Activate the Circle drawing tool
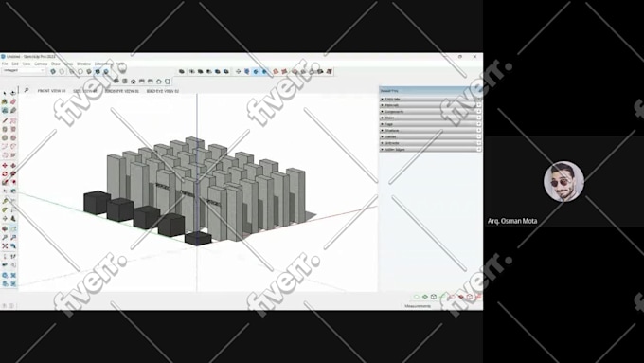 (5, 138)
